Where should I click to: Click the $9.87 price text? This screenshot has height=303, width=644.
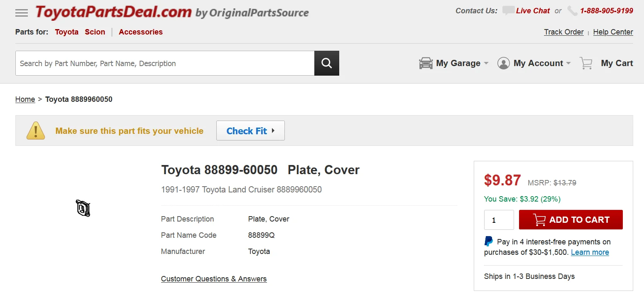[502, 180]
